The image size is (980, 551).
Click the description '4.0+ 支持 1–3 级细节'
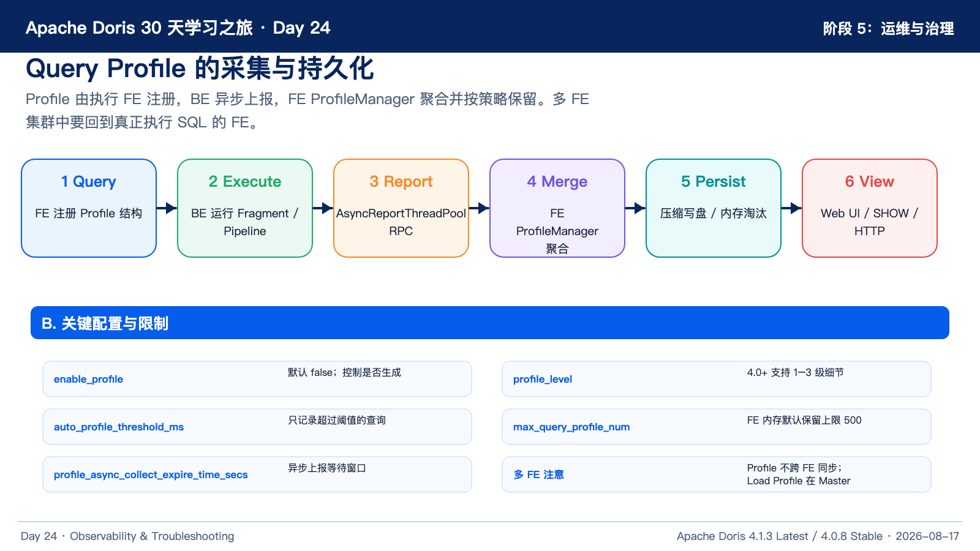click(795, 372)
